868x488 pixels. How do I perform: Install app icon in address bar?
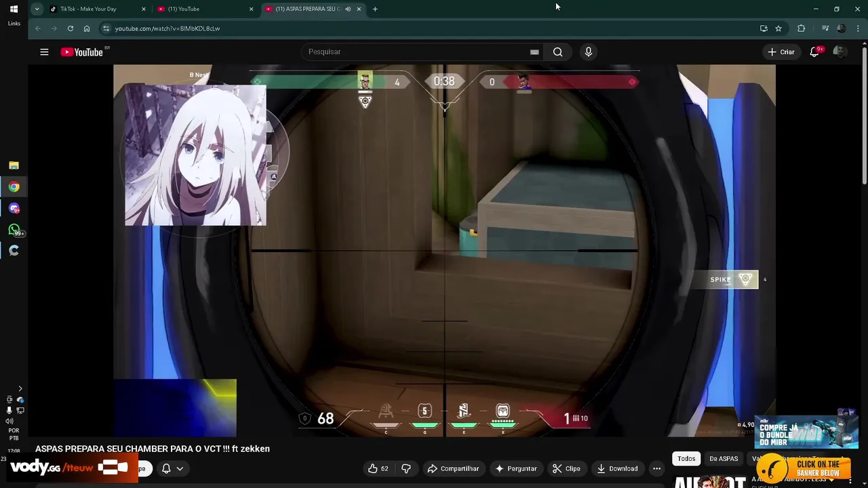(764, 28)
